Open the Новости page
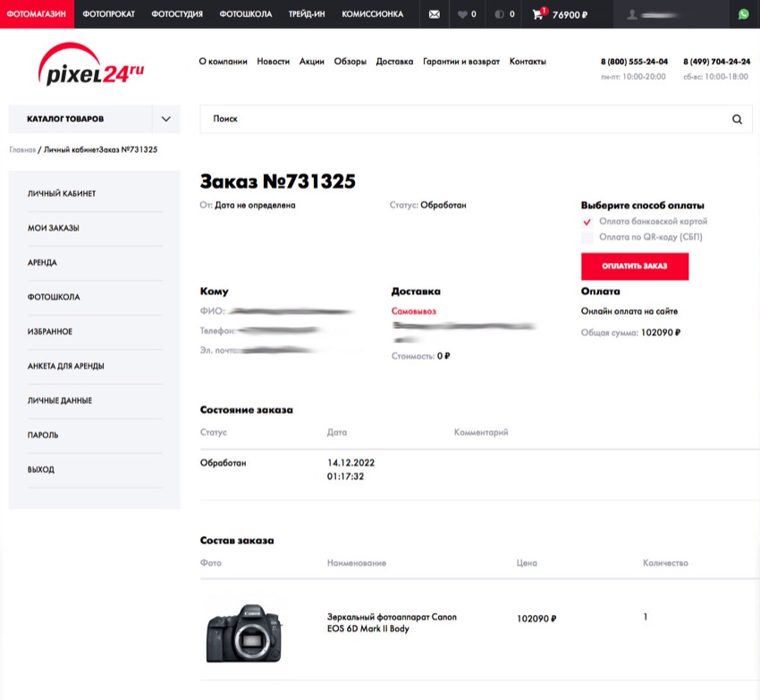The image size is (760, 700). (x=273, y=62)
